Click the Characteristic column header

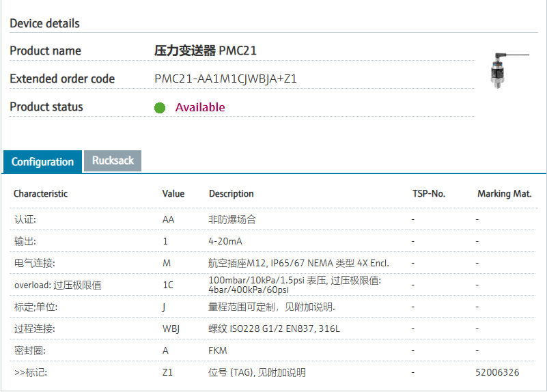(40, 194)
